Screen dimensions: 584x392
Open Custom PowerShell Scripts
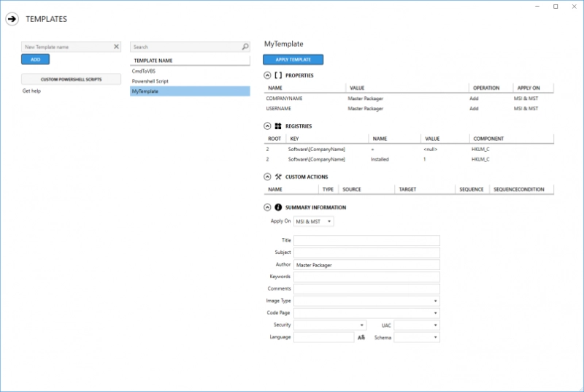pos(71,79)
